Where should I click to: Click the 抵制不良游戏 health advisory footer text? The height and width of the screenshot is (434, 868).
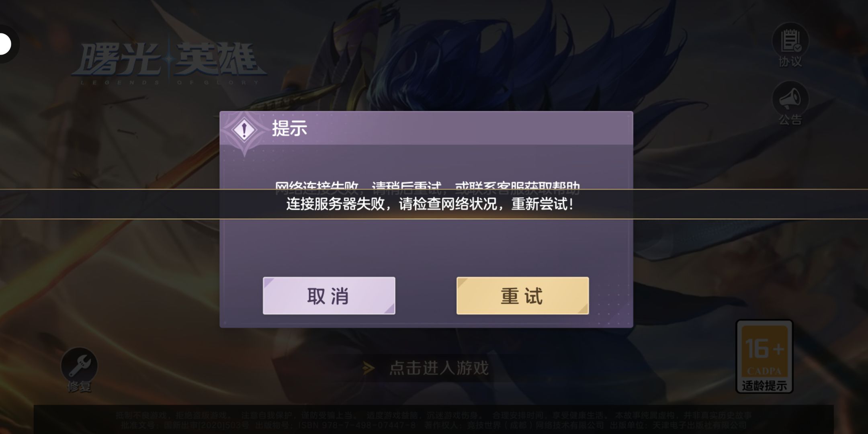(434, 415)
